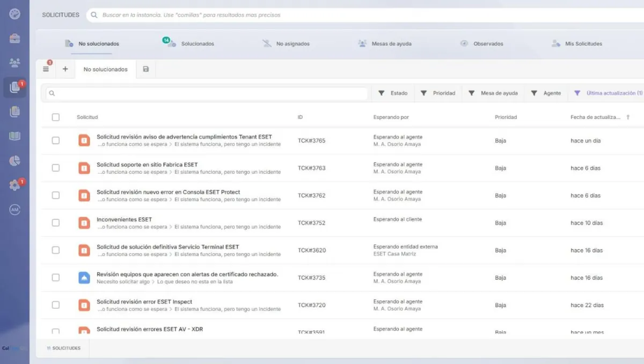Switch to the Mis Solicitudes tab
Screen dimensions: 644x364
(577, 44)
